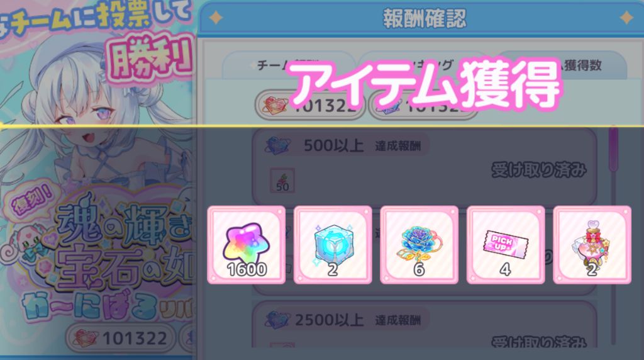The height and width of the screenshot is (360, 644).
Task: Tap the pink potion bottle reward
Action: point(592,245)
